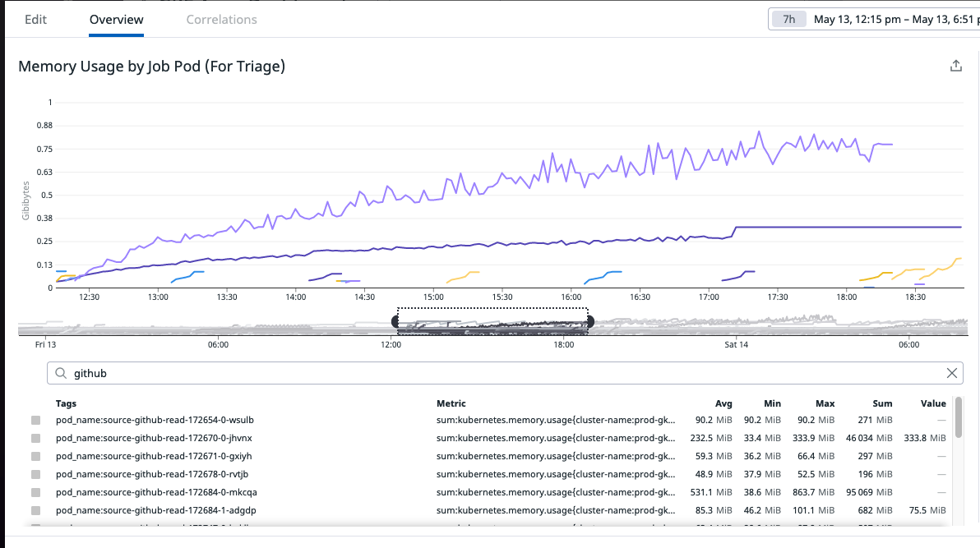This screenshot has height=548, width=980.
Task: Click the 863.7 MiB max value
Action: click(814, 492)
